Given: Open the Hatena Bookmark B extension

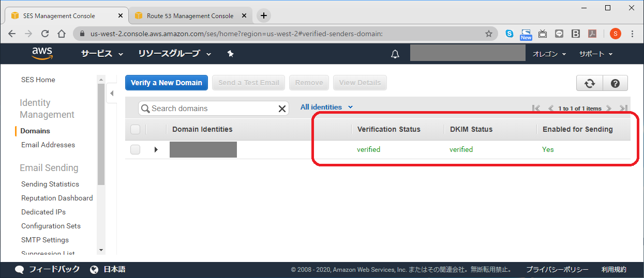Looking at the screenshot, I should click(576, 34).
